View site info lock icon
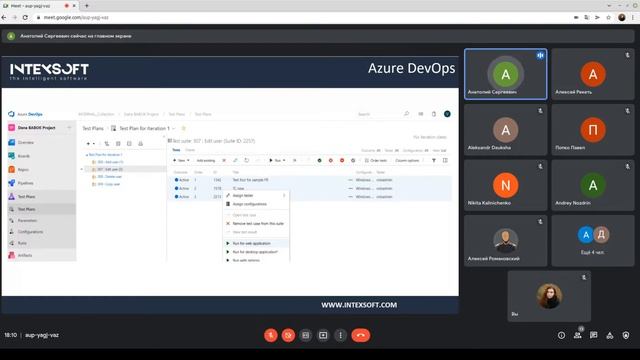Viewport: 640px width, 360px height. coord(38,18)
